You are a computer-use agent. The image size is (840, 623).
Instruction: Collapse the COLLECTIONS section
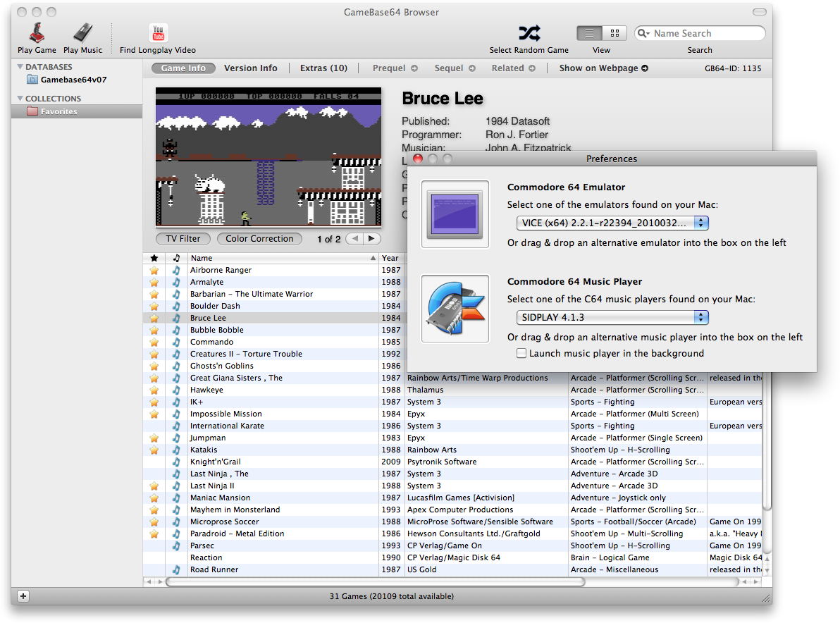click(x=20, y=99)
